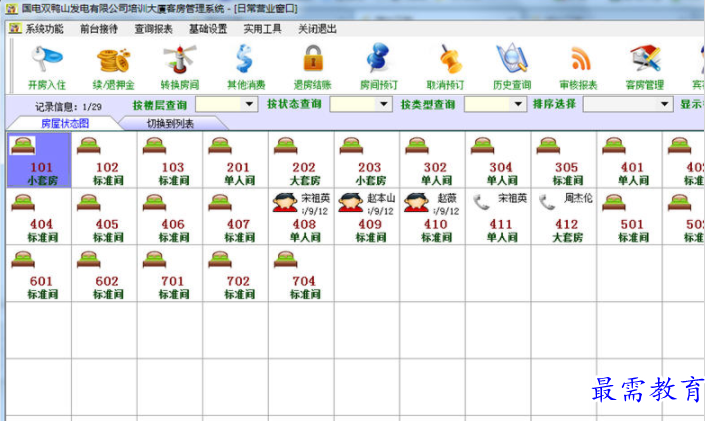This screenshot has height=421, width=713.
Task: Select room 405 bed icon
Action: (89, 203)
